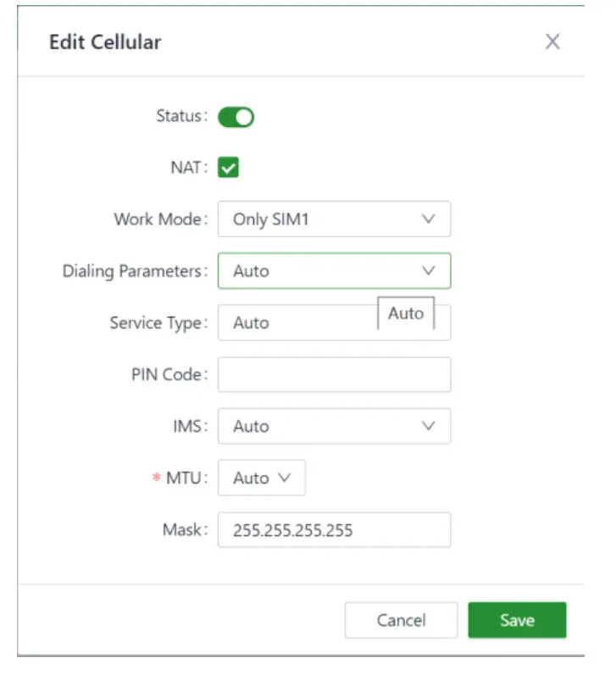Screen dimensions: 616x680
Task: Focus the PIN Code input field
Action: click(333, 374)
